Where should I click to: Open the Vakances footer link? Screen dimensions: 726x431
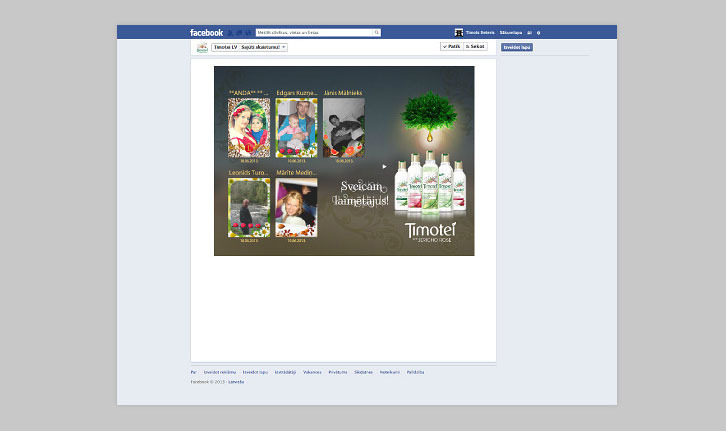tap(312, 372)
